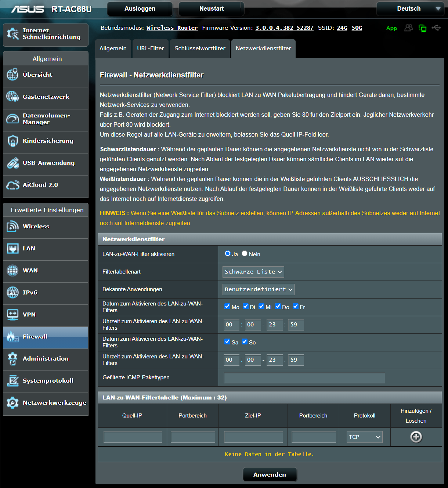The width and height of the screenshot is (448, 488).
Task: Click the Übersicht globe icon
Action: [12, 75]
